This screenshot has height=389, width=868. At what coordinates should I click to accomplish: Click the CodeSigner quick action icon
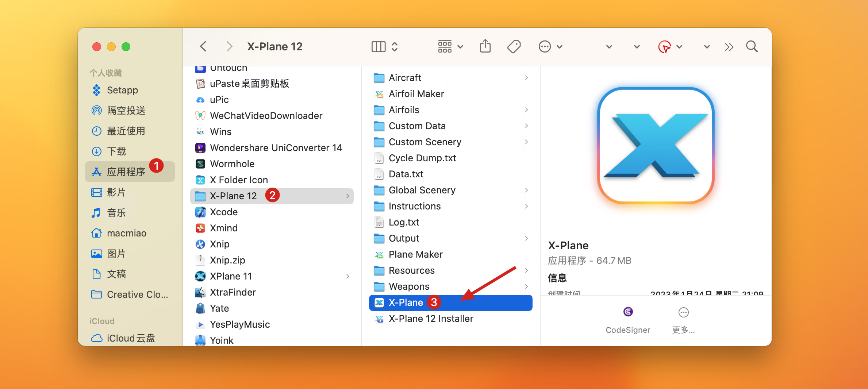pyautogui.click(x=628, y=312)
